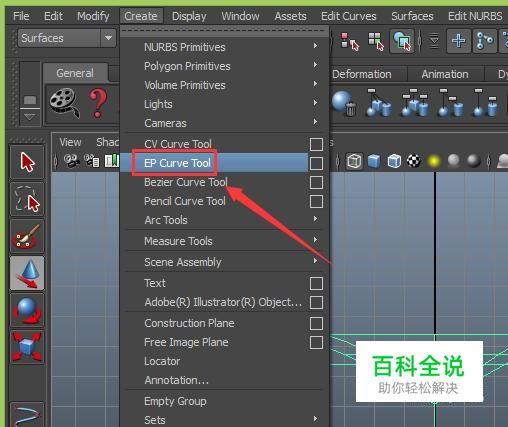The width and height of the screenshot is (508, 427).
Task: Select the arrow Select tool in toolbox
Action: pos(27,162)
